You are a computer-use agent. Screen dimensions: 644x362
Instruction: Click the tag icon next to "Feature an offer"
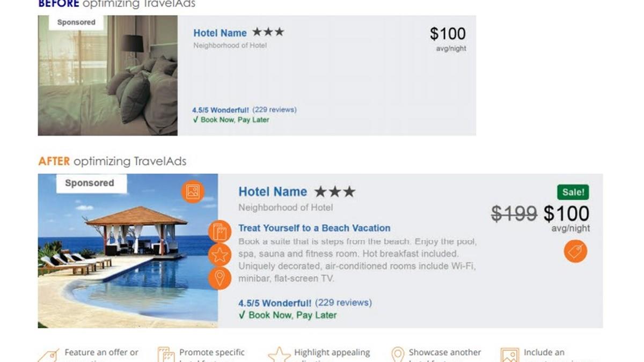49,356
